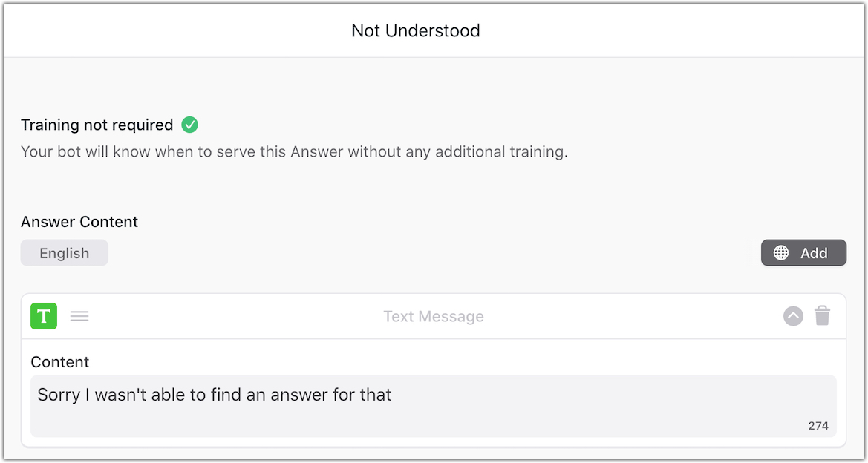This screenshot has height=463, width=868.
Task: Click the 'Not Understood' page title
Action: [416, 30]
